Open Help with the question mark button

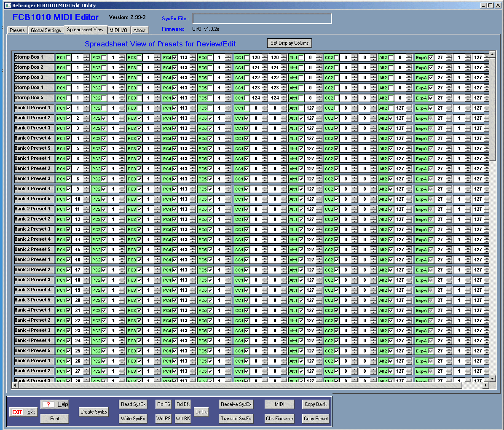tap(55, 404)
